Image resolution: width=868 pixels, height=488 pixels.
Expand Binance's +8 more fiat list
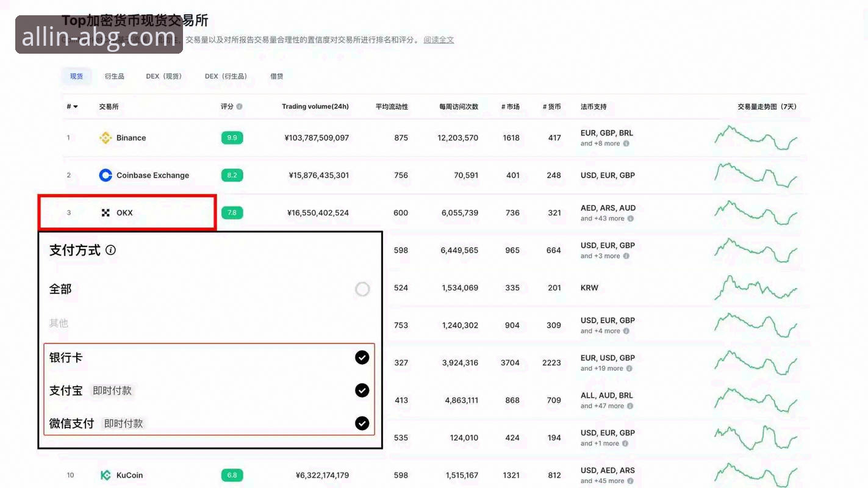coord(600,144)
